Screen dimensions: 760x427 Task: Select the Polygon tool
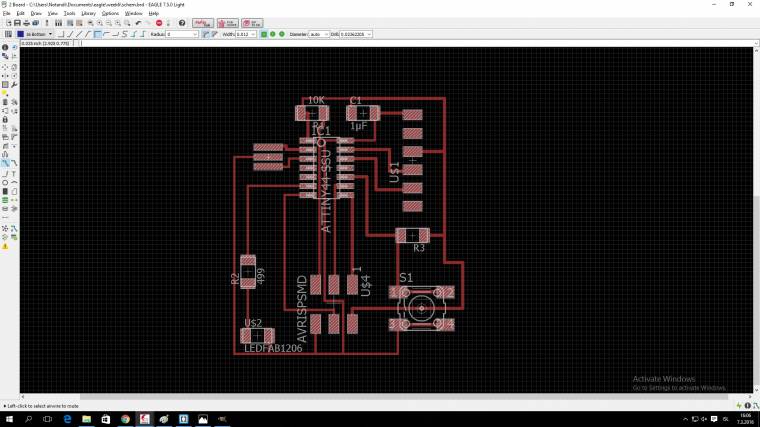click(x=14, y=191)
